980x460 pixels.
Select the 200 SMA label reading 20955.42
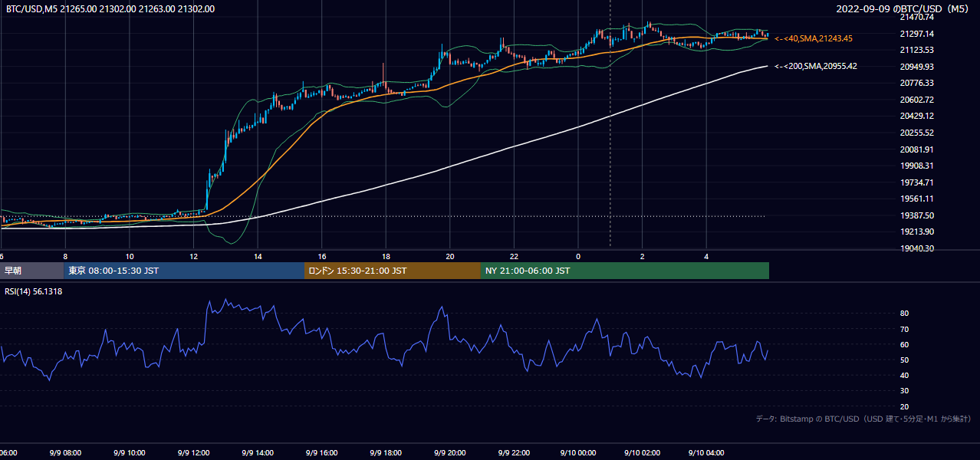click(x=816, y=67)
